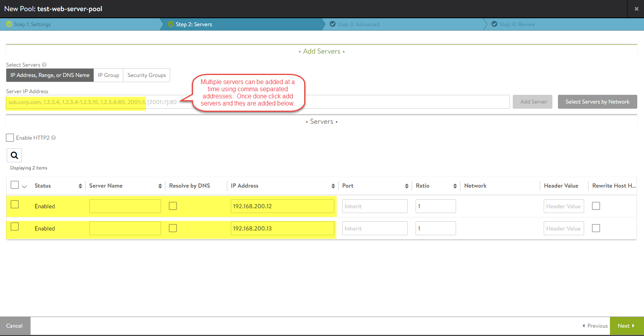Image resolution: width=644 pixels, height=336 pixels.
Task: Click the Server IP Address input field
Action: click(x=258, y=102)
